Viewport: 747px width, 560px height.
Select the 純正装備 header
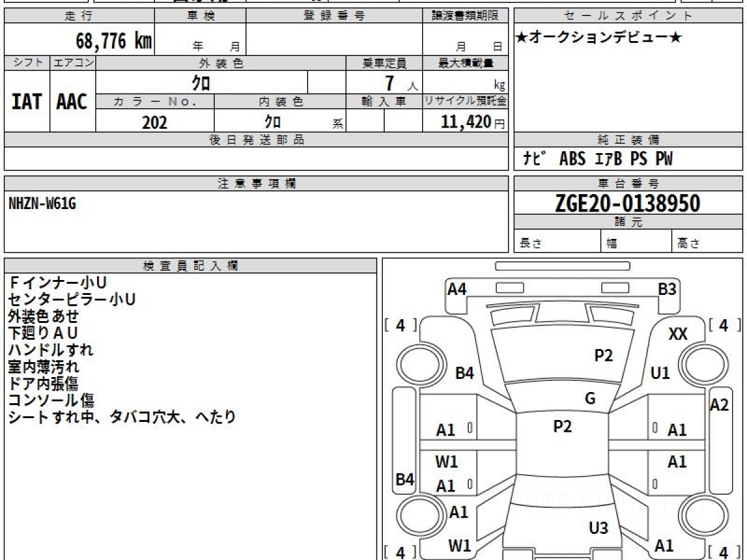pos(628,140)
